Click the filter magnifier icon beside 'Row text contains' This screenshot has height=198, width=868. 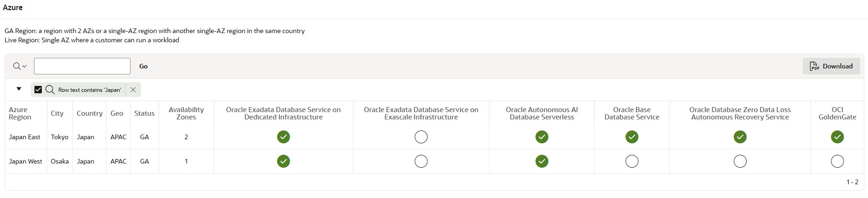(50, 90)
